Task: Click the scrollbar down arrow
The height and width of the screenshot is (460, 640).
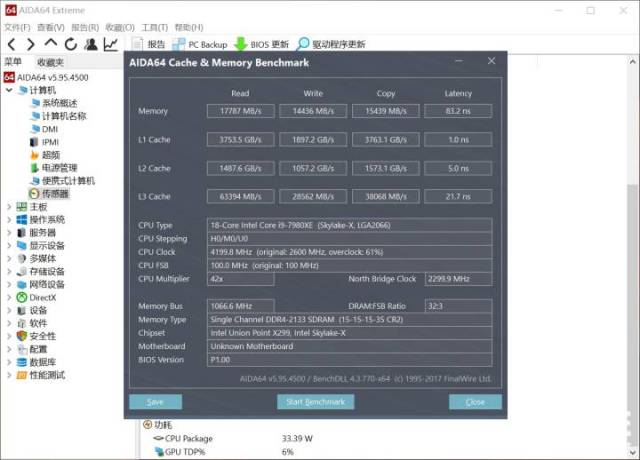Action: pos(632,452)
